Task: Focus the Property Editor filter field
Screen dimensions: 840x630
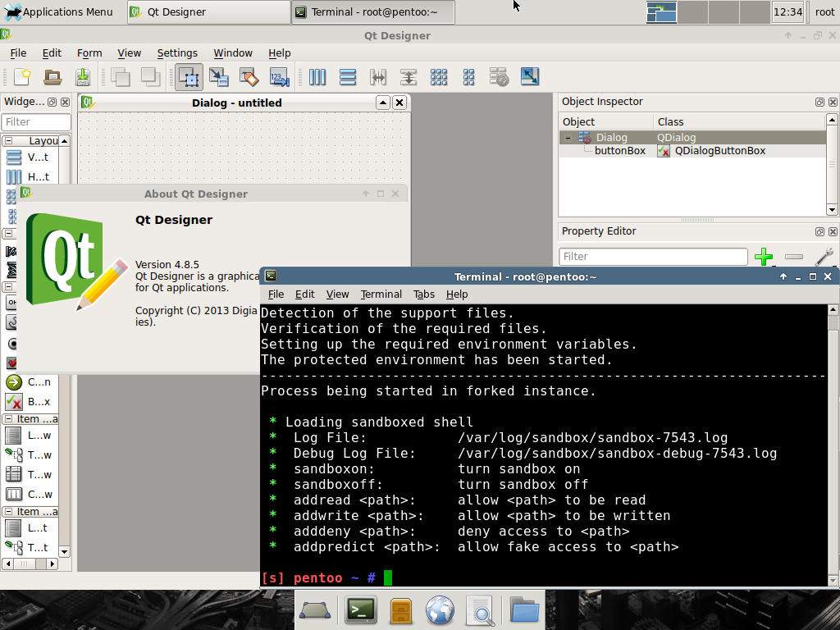Action: [x=653, y=257]
